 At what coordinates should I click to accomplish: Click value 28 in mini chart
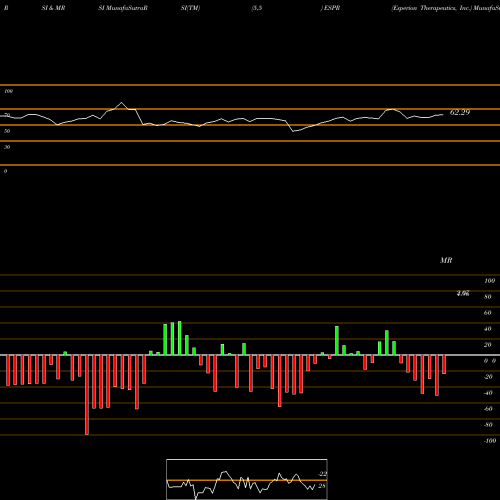click(322, 486)
